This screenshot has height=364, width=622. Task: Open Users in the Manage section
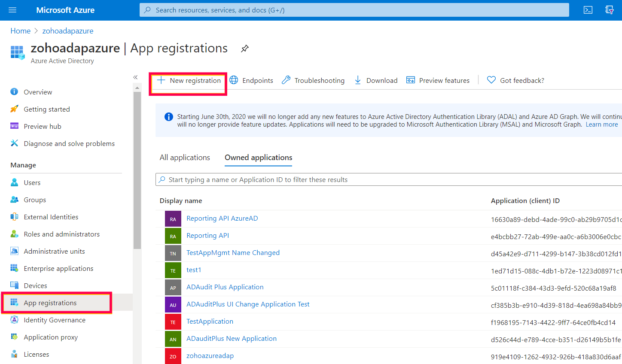(32, 182)
